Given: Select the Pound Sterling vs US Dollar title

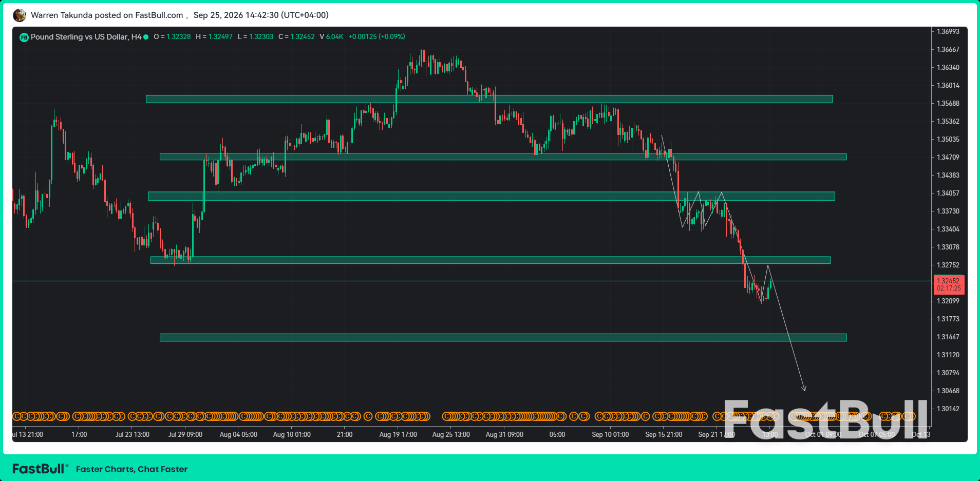Looking at the screenshot, I should point(86,37).
